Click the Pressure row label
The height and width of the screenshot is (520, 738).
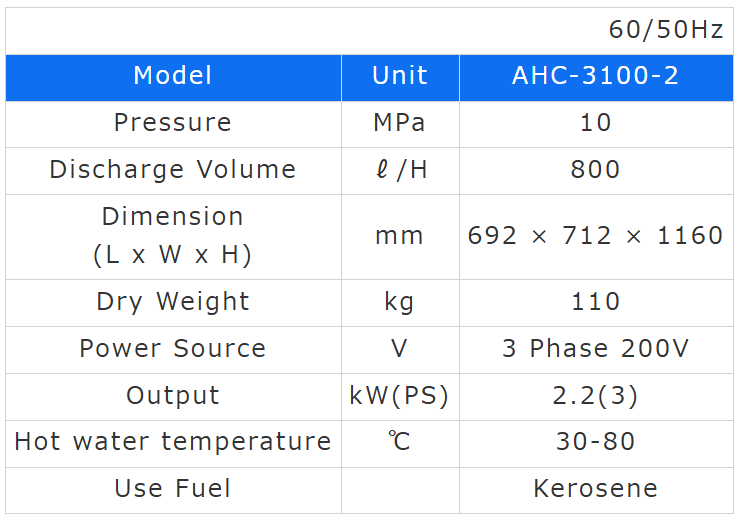pyautogui.click(x=173, y=123)
